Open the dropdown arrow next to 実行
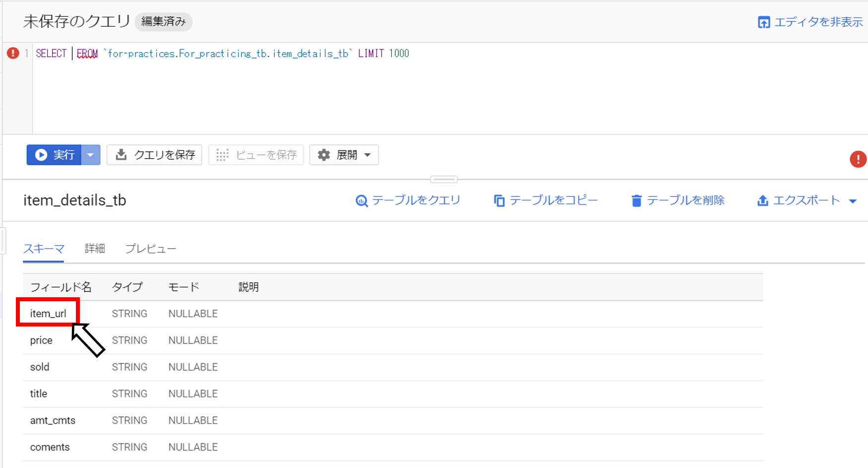 91,155
